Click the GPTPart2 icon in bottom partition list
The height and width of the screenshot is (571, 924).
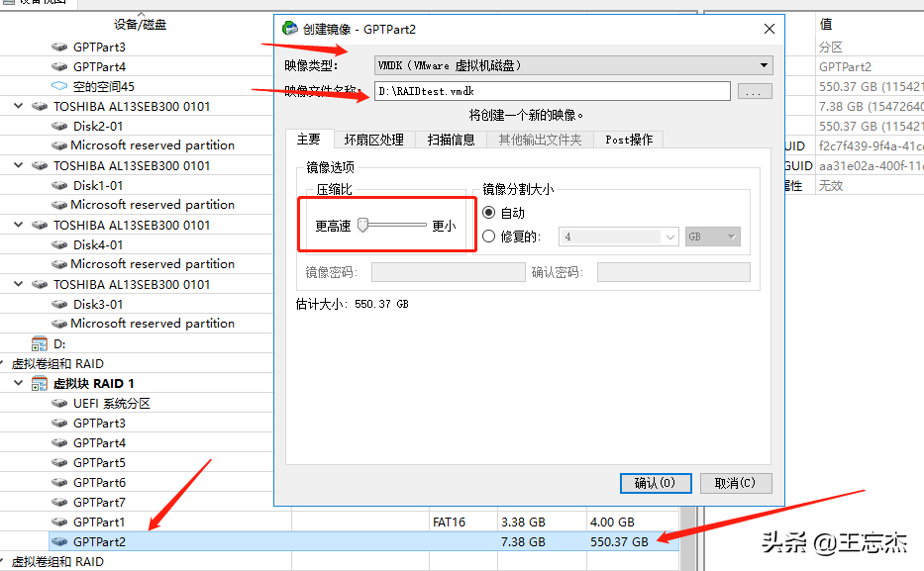(60, 541)
